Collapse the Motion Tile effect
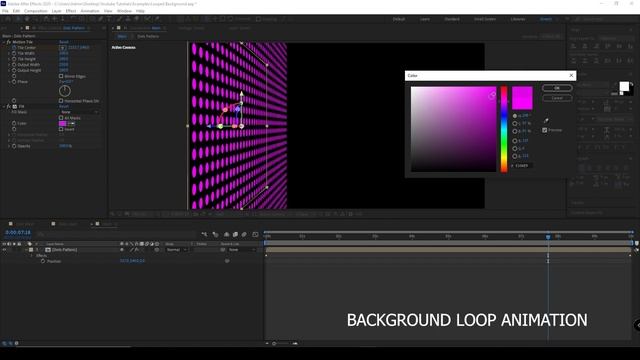This screenshot has height=360, width=640. coord(4,42)
